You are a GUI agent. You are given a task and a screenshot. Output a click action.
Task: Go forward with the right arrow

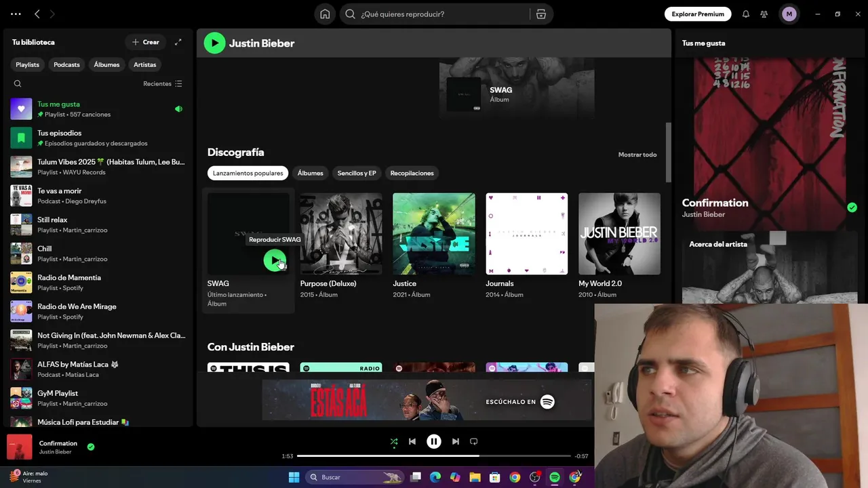52,14
